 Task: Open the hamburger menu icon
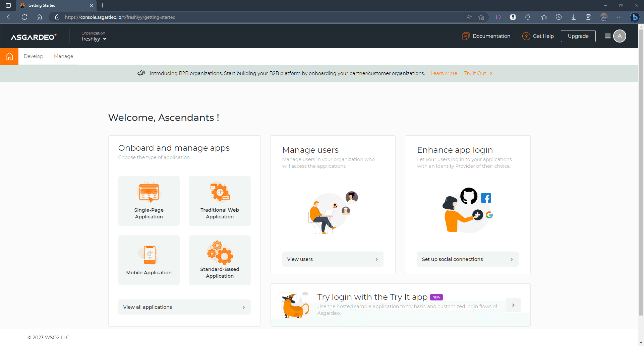[x=607, y=36]
